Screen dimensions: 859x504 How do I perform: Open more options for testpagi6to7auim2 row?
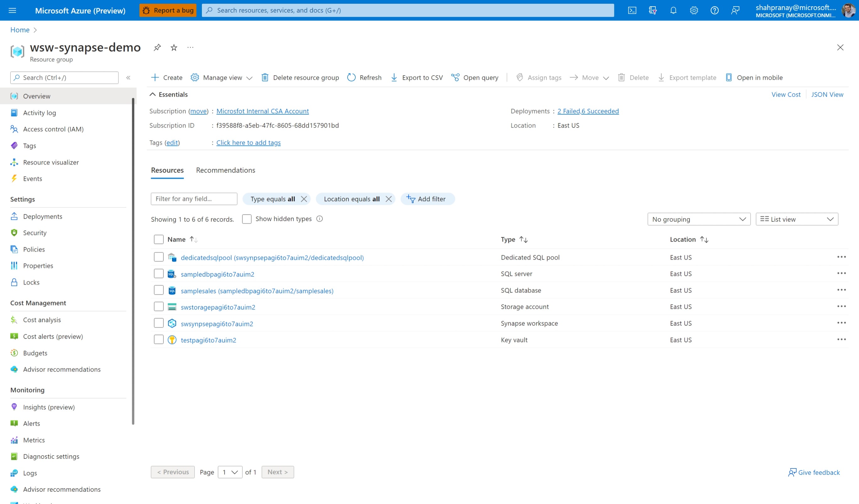(841, 340)
